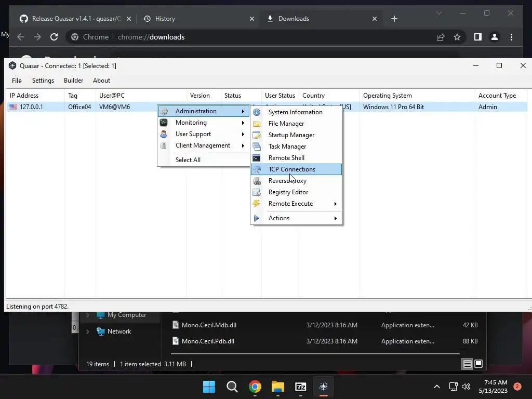Select TCP Connections menu entry
The width and height of the screenshot is (532, 399).
point(296,169)
